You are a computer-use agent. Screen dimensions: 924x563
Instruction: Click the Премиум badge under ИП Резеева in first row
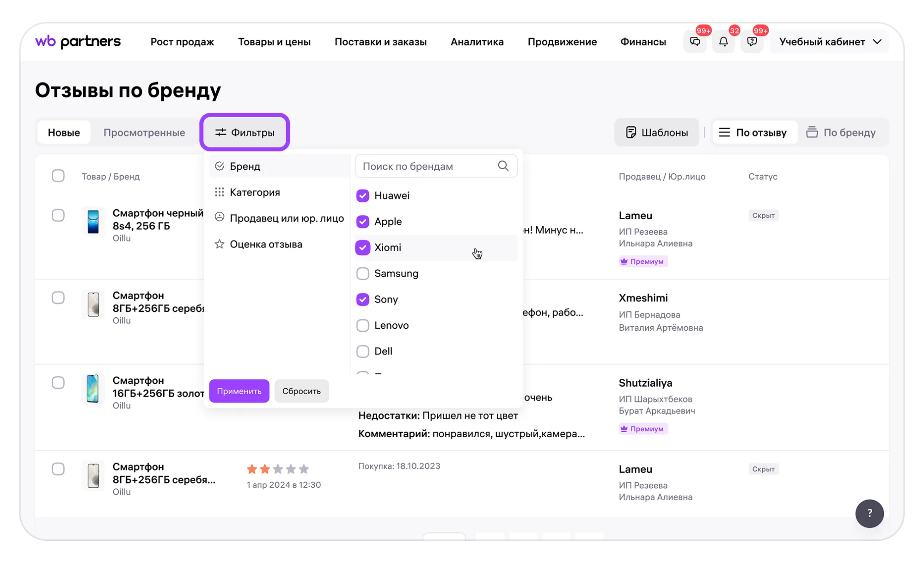[643, 261]
